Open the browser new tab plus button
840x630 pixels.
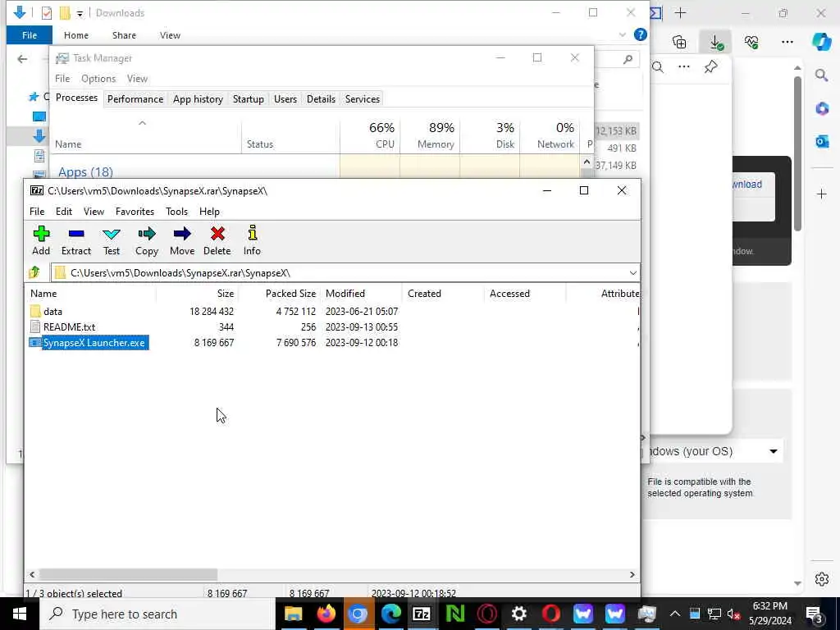[x=680, y=13]
